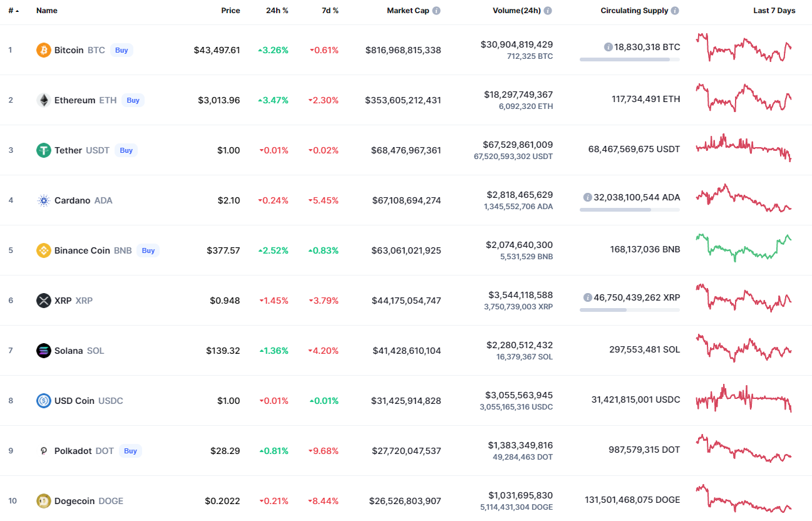Click the XRP black logo icon

tap(44, 301)
